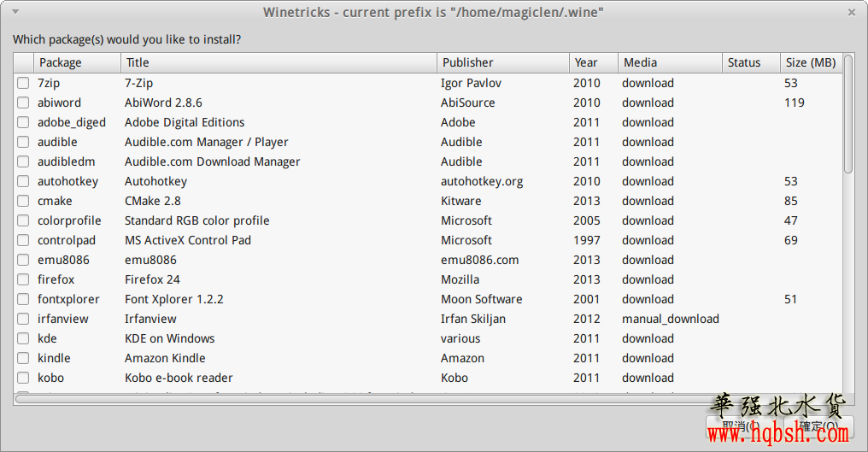Check the audible package box

pos(23,142)
